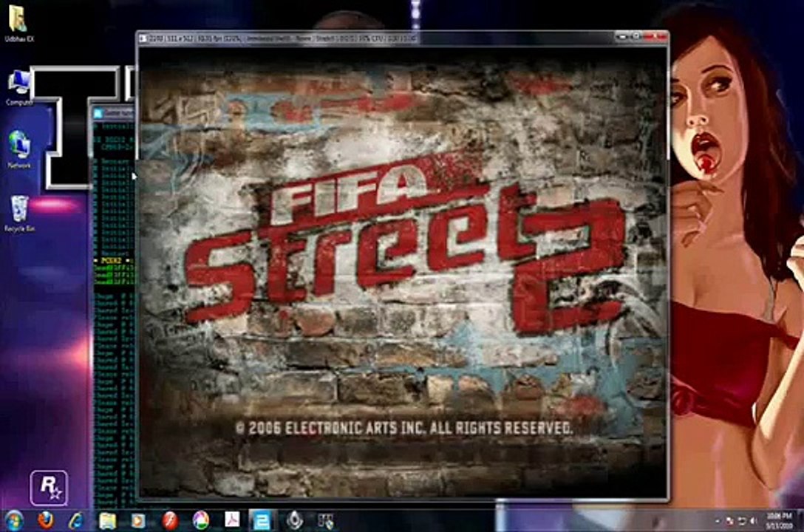Click the Electronic Arts copyright text
804x532 pixels.
point(404,427)
